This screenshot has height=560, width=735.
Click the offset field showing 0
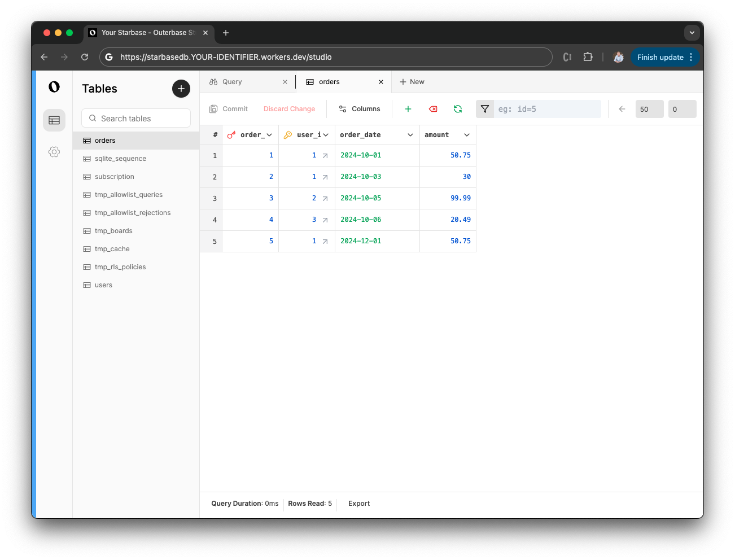click(683, 109)
